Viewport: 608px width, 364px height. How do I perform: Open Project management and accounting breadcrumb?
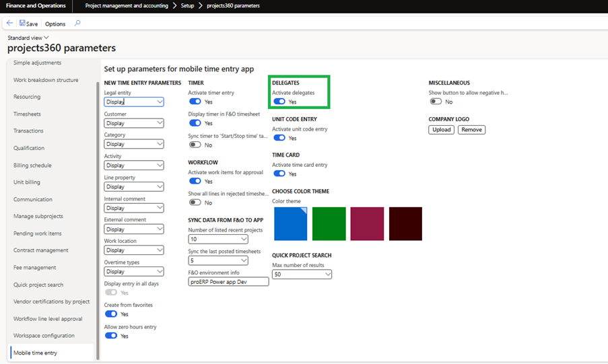click(127, 6)
